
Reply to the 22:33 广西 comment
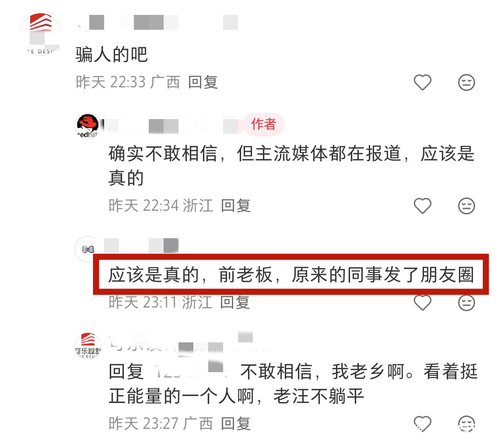pyautogui.click(x=203, y=82)
